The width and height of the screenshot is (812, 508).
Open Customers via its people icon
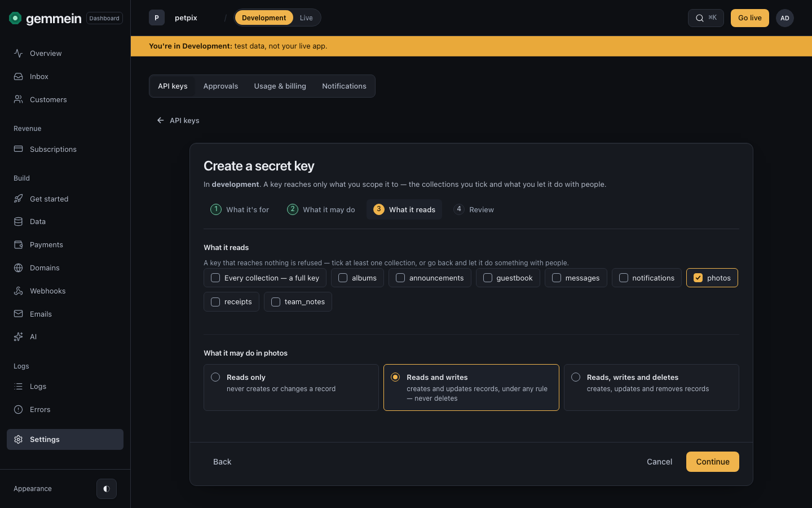(x=19, y=99)
